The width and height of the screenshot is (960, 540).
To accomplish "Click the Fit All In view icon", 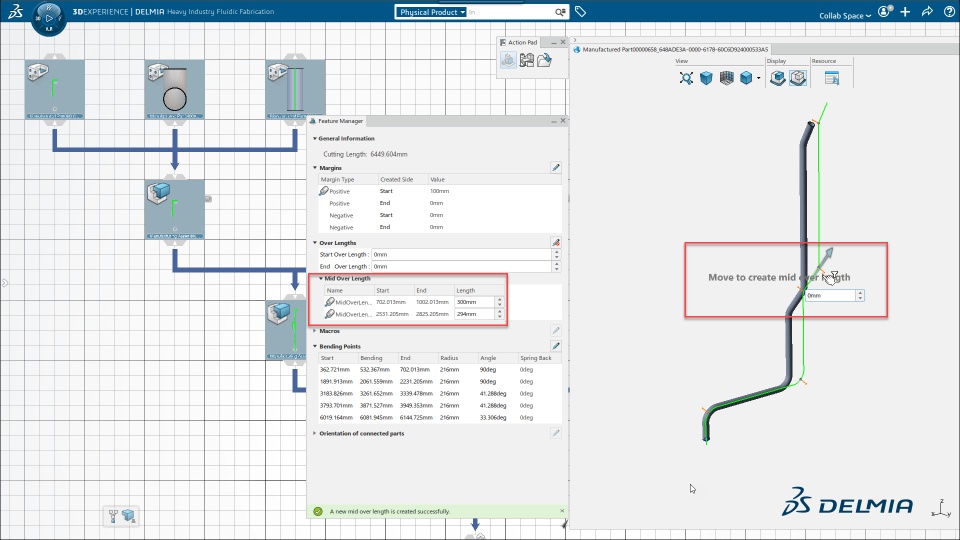I will coord(686,78).
